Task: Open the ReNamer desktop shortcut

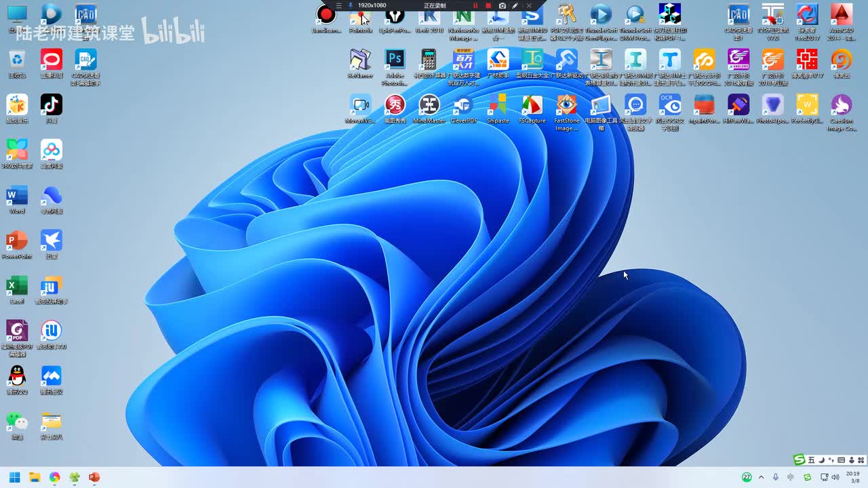Action: pyautogui.click(x=361, y=60)
